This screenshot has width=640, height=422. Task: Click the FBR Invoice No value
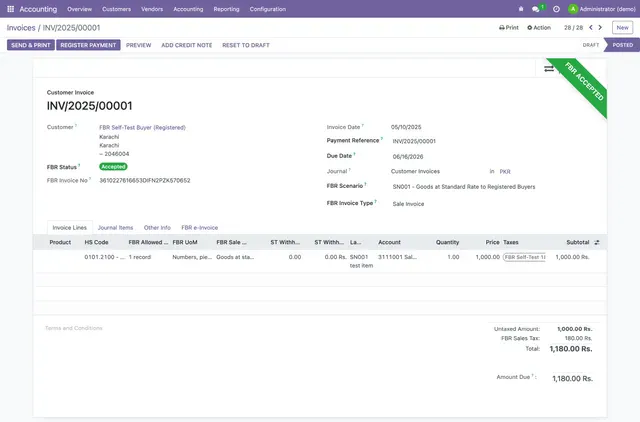(x=145, y=180)
